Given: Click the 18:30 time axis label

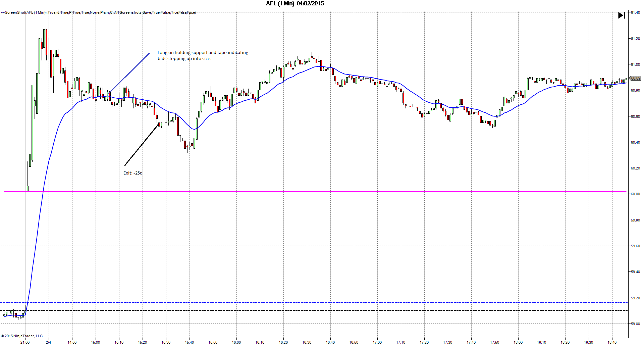Looking at the screenshot, I should [589, 342].
